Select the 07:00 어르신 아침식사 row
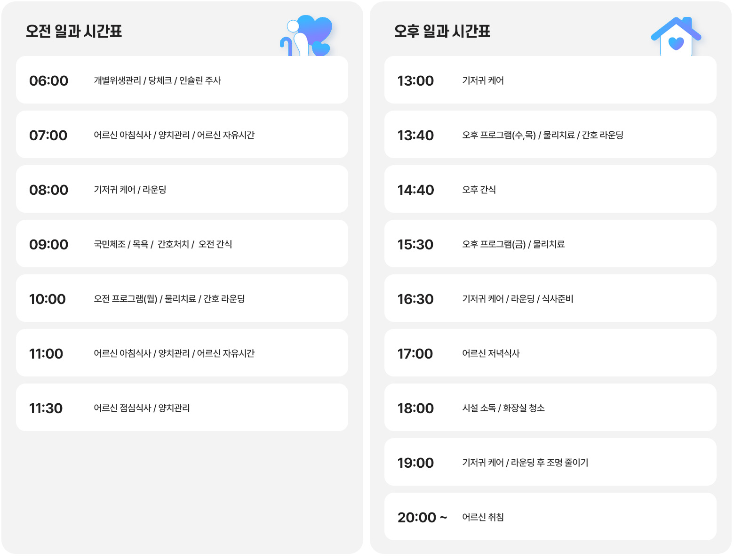Viewport: 734px width, 560px height. click(x=182, y=135)
